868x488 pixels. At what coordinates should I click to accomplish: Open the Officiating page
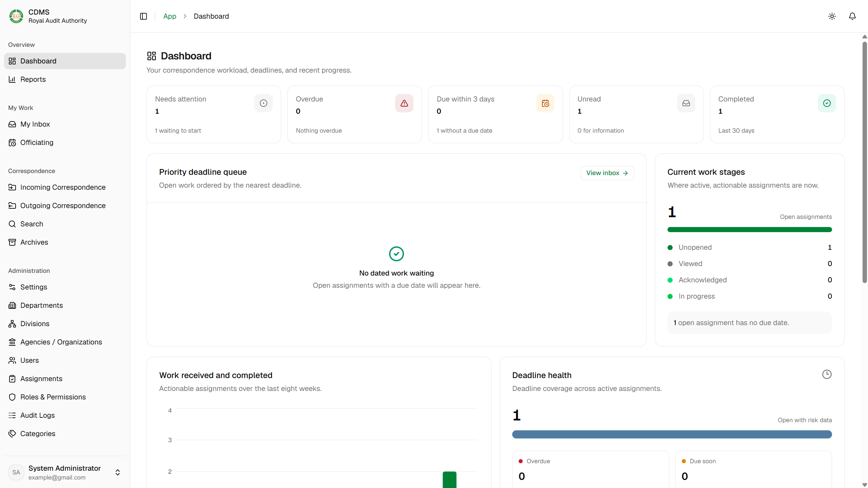65,143
